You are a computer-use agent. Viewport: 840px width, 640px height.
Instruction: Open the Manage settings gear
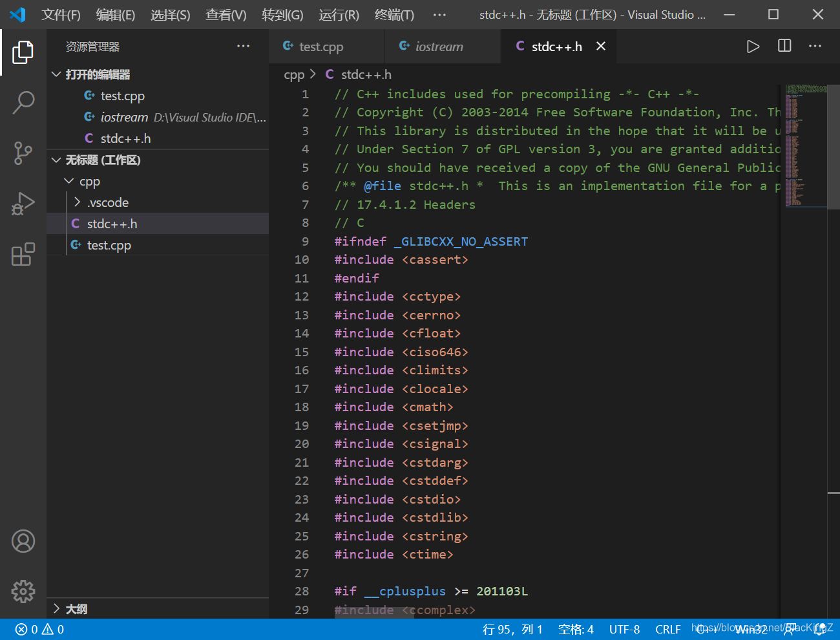[x=23, y=591]
